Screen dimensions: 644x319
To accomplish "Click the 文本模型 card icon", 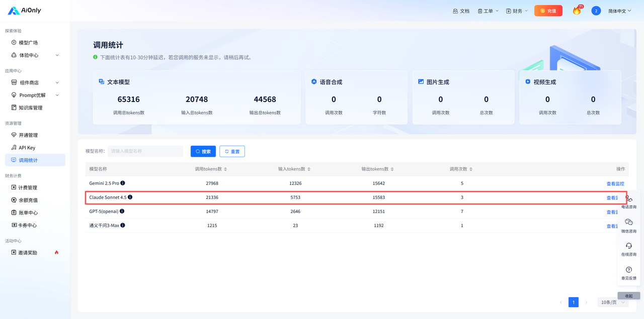I will [101, 81].
